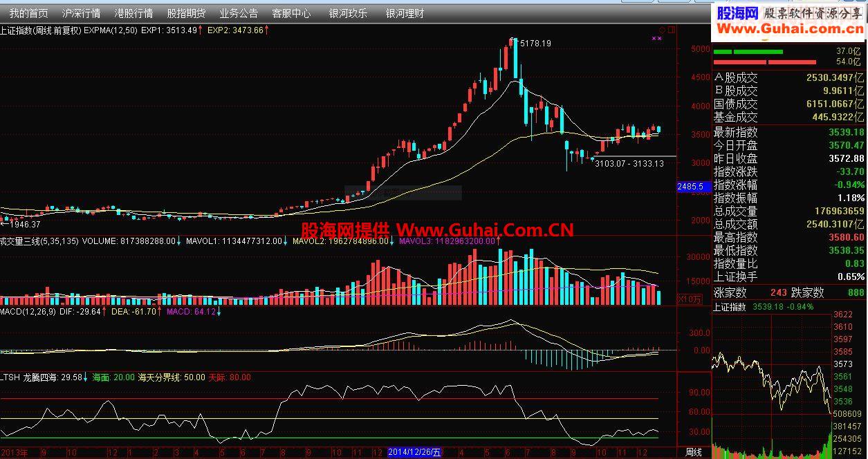Click the 2013年 label on time axis

coord(15,452)
